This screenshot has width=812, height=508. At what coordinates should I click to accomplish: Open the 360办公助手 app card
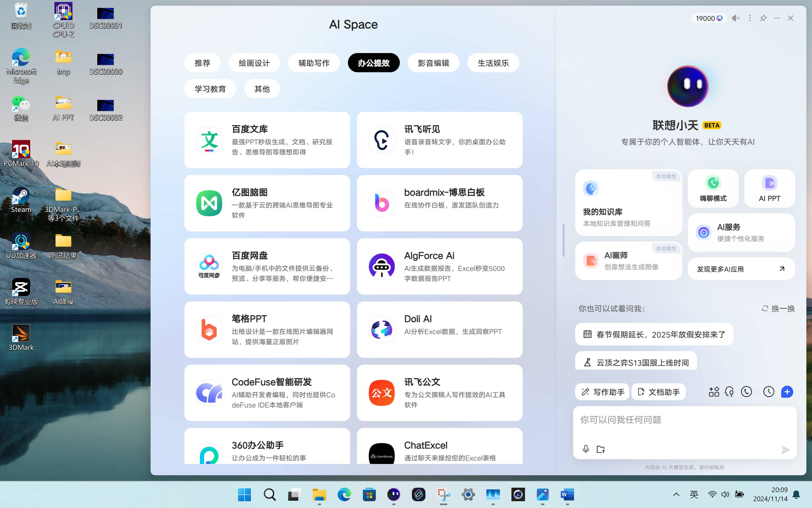tap(267, 446)
